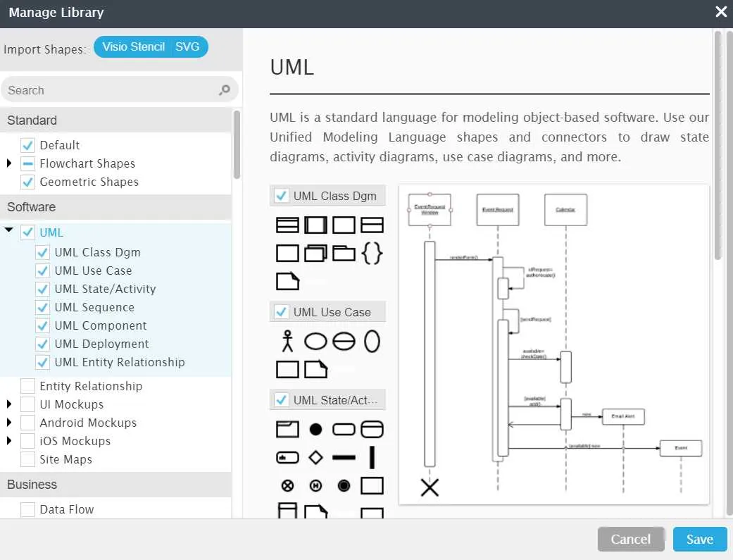Screen dimensions: 733x560
Task: Expand the iOS Mockups tree node
Action: [x=9, y=441]
